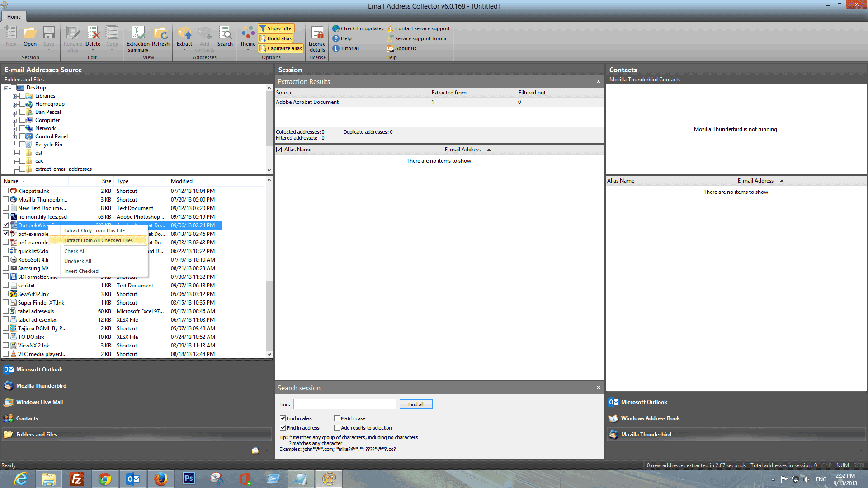Open License details
The image size is (868, 488).
317,39
